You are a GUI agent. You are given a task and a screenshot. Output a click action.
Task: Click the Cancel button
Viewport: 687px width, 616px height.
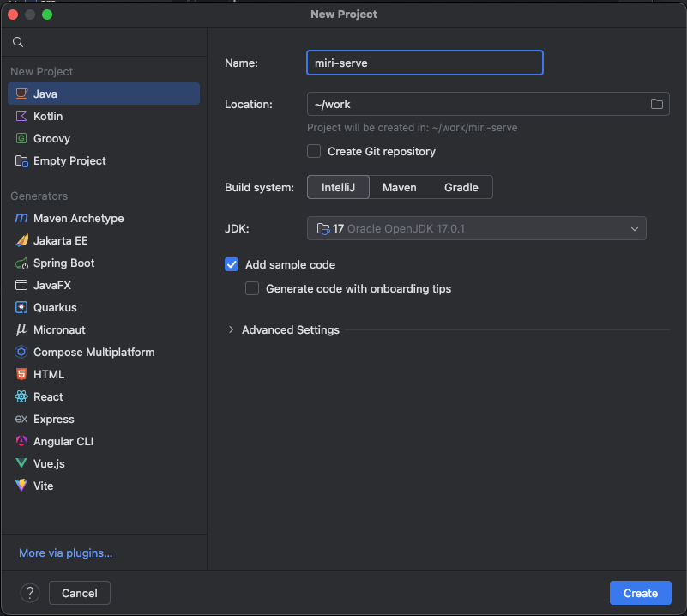coord(79,593)
